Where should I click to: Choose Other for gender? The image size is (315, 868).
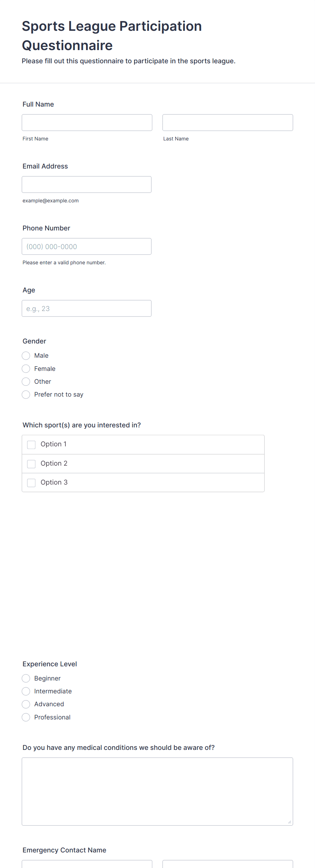[x=26, y=382]
